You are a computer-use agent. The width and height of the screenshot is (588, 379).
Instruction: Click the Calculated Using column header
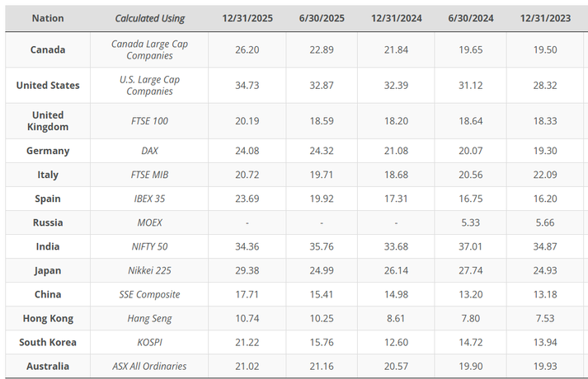(x=149, y=18)
